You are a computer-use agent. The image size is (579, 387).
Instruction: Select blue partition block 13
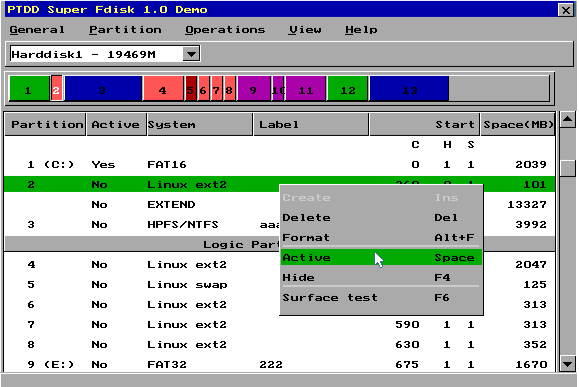(x=409, y=88)
